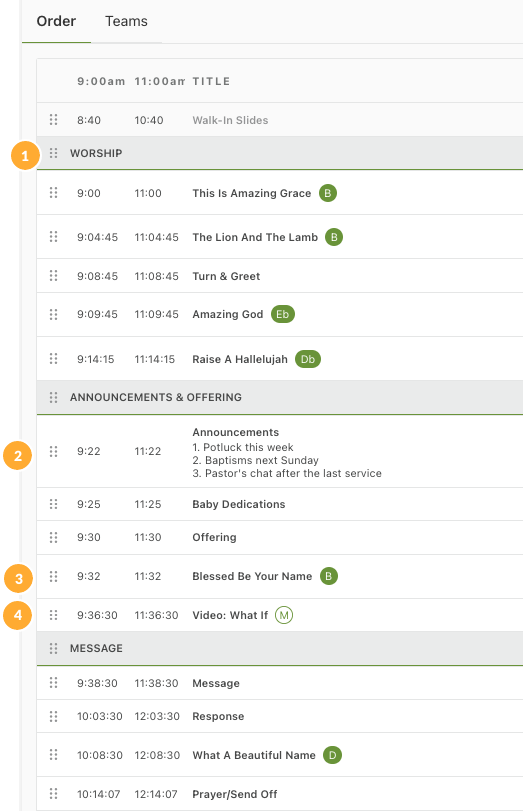Open the Baby Dedications item

click(x=238, y=504)
